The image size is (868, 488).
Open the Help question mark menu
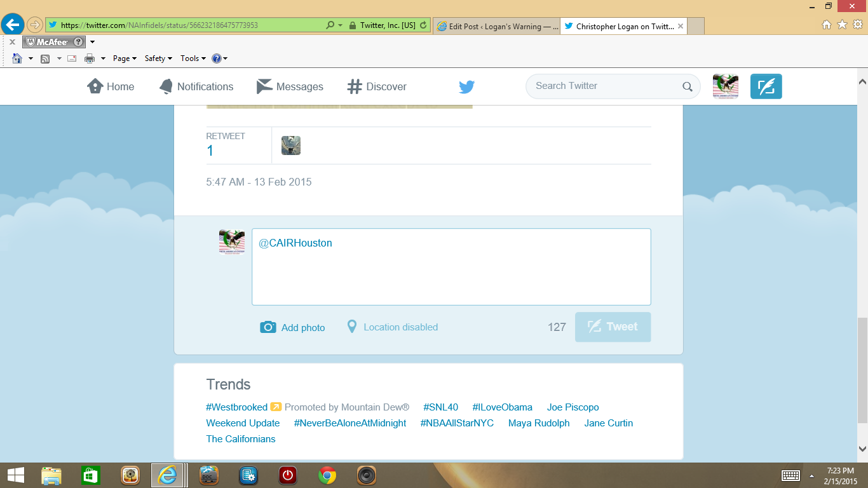click(219, 58)
